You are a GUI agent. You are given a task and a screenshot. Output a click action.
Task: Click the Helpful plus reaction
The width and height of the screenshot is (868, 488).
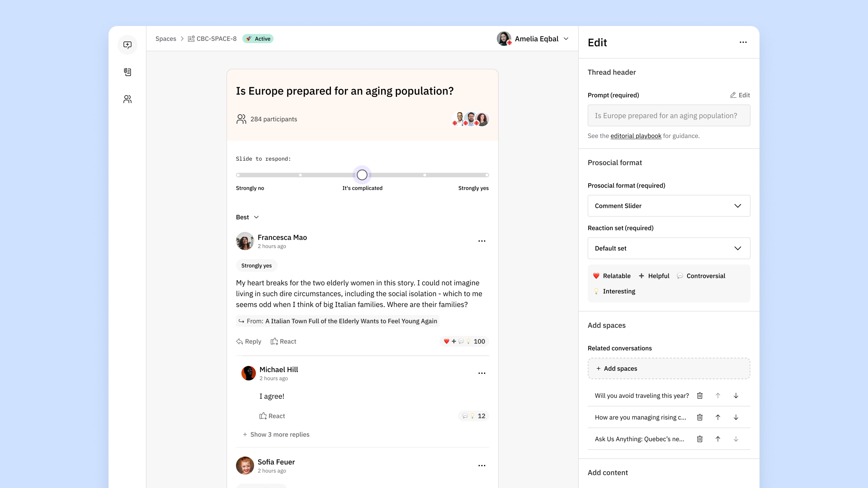click(x=654, y=276)
